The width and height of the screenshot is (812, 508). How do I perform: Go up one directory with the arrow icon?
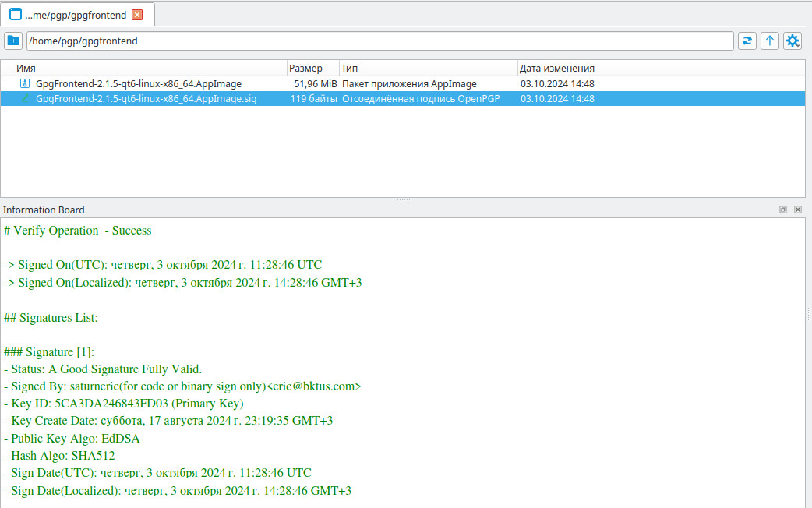coord(770,41)
